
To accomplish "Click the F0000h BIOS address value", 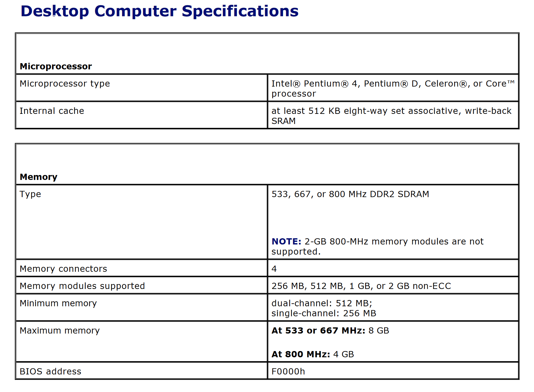I will click(288, 372).
